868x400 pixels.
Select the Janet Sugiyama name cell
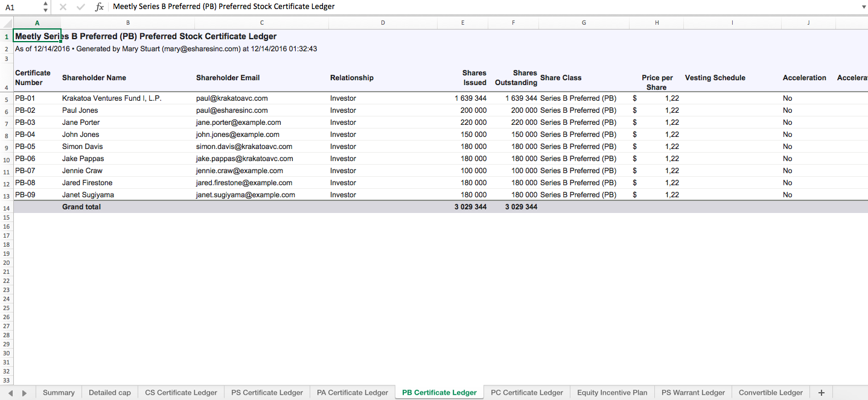127,195
